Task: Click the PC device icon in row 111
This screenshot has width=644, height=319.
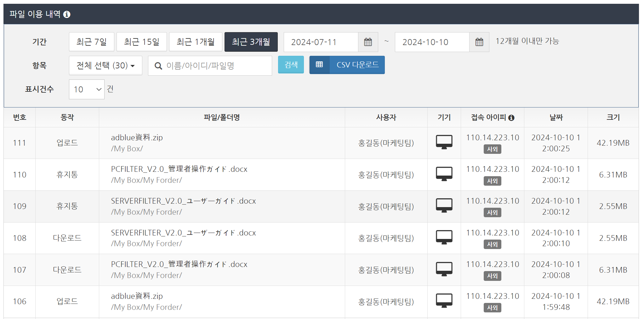Action: pos(444,142)
